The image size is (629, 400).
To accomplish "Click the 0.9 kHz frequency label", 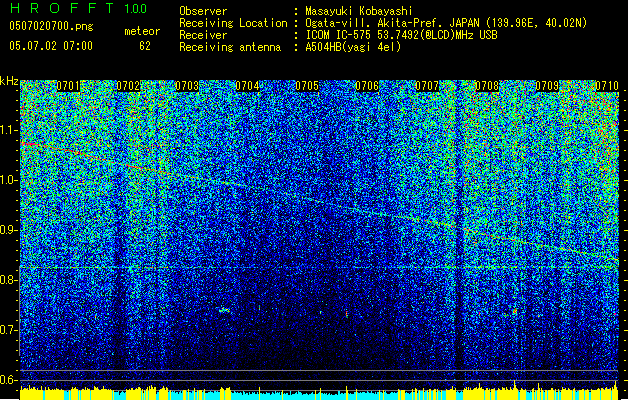I will 9,230.
